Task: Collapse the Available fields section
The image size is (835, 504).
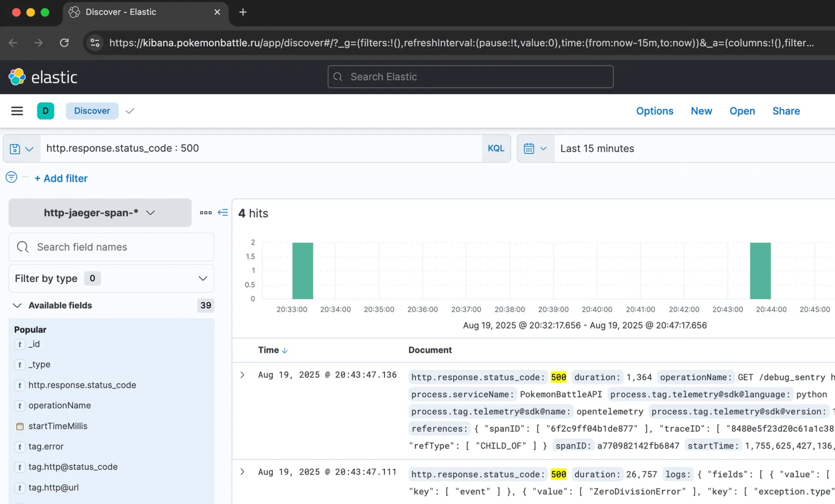Action: click(17, 305)
